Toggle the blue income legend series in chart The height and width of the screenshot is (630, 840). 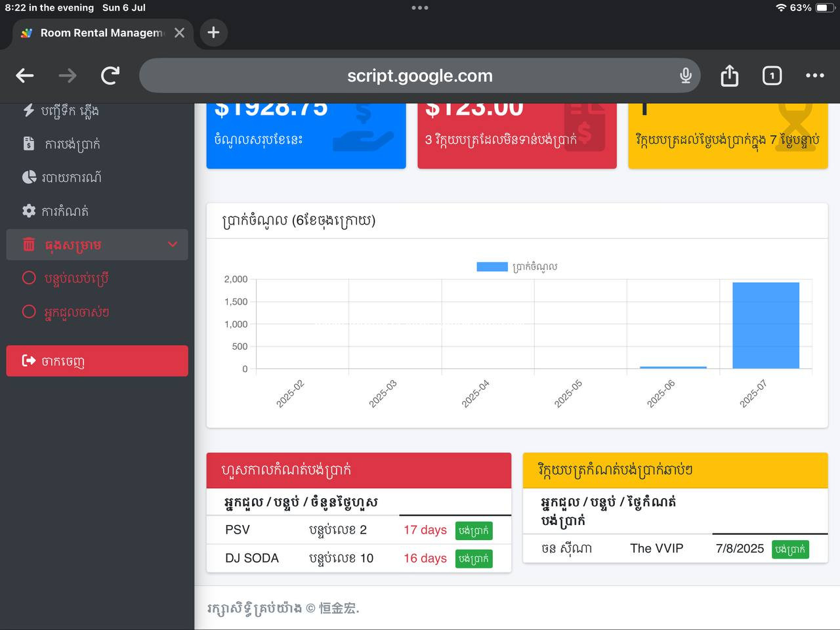(x=492, y=266)
